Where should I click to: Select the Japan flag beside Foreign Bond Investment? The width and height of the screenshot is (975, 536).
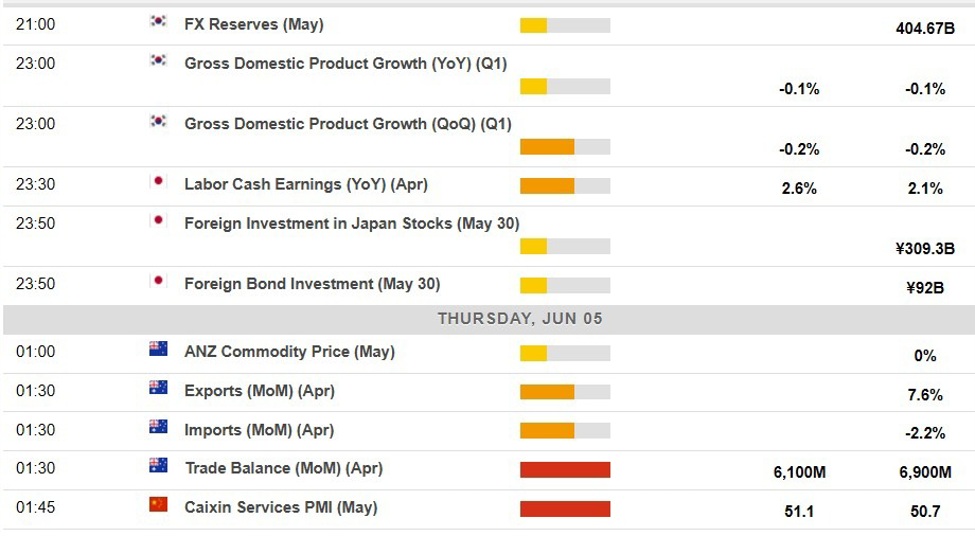[x=157, y=282]
